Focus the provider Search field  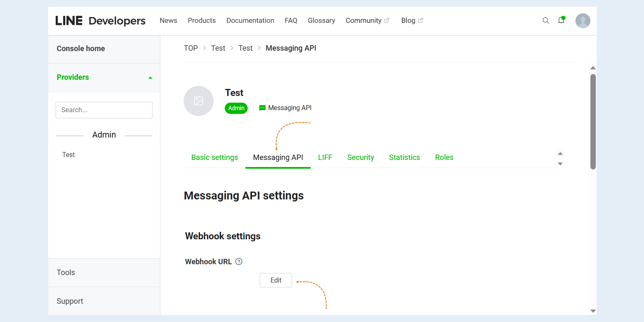pyautogui.click(x=104, y=110)
